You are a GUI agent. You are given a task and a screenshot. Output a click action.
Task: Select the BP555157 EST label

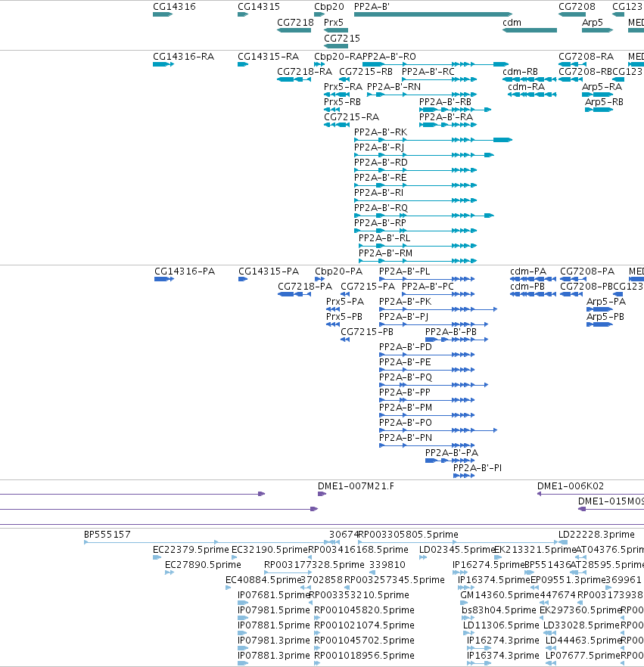point(107,534)
